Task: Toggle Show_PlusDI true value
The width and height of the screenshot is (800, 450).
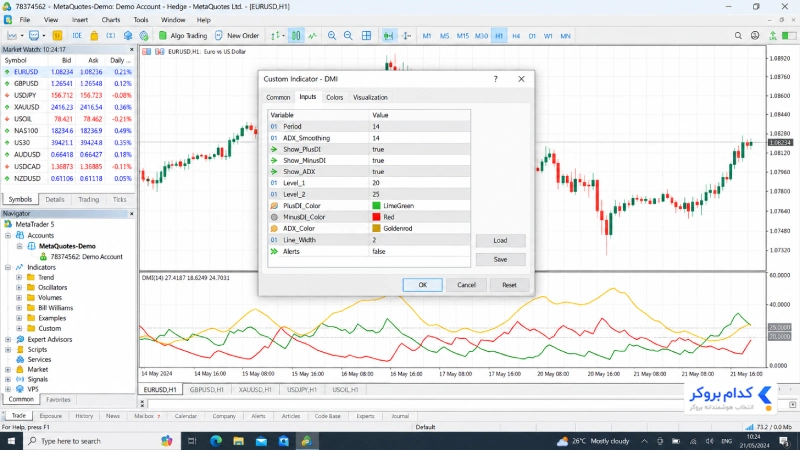Action: pos(419,149)
